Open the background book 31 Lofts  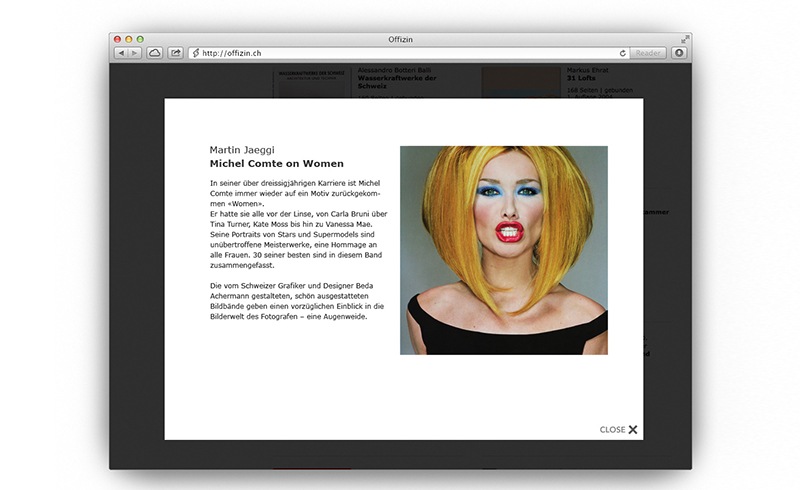click(x=581, y=78)
